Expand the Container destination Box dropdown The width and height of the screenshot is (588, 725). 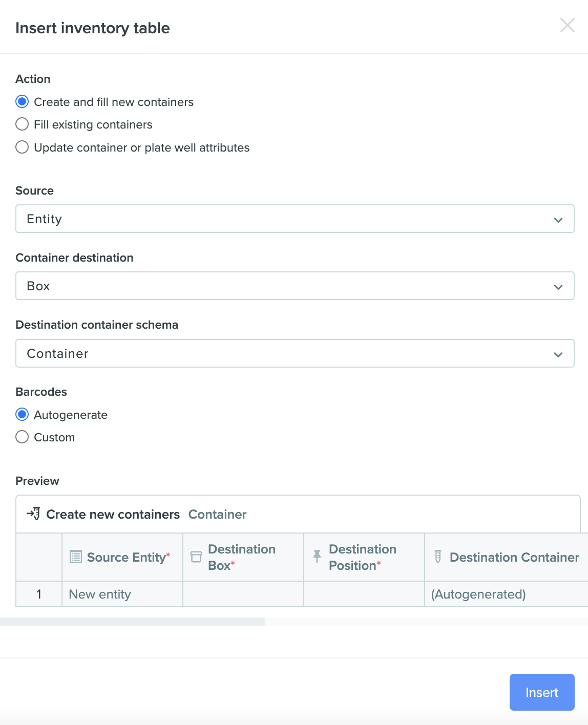[295, 286]
